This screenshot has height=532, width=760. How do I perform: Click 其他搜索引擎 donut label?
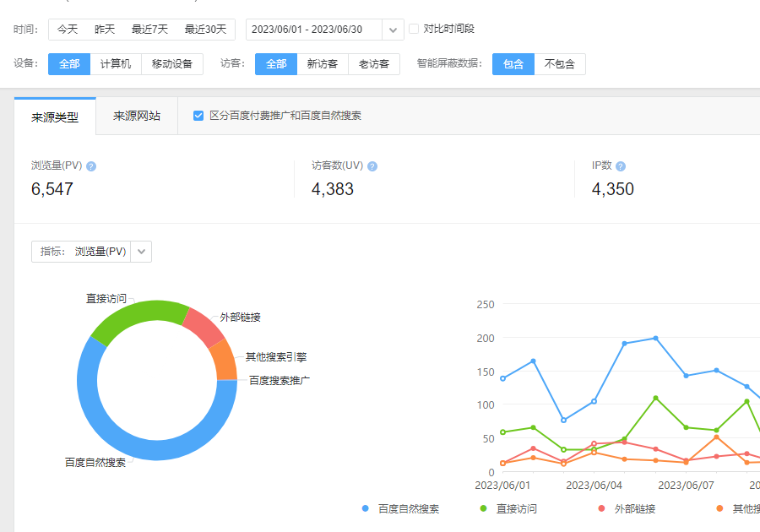coord(276,357)
